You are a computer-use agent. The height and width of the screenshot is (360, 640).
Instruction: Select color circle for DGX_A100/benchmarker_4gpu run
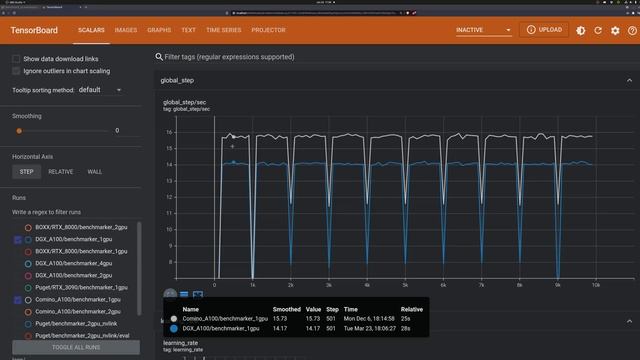28,264
